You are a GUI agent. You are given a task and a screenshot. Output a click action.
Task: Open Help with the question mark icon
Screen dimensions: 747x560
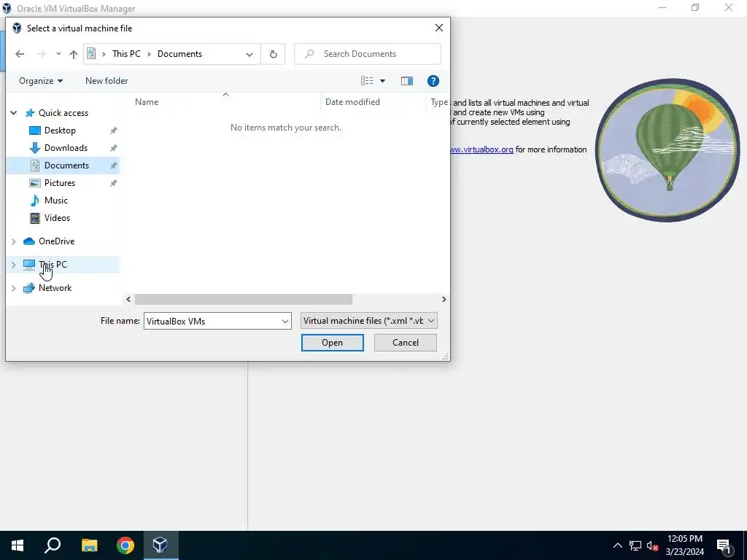(x=433, y=81)
